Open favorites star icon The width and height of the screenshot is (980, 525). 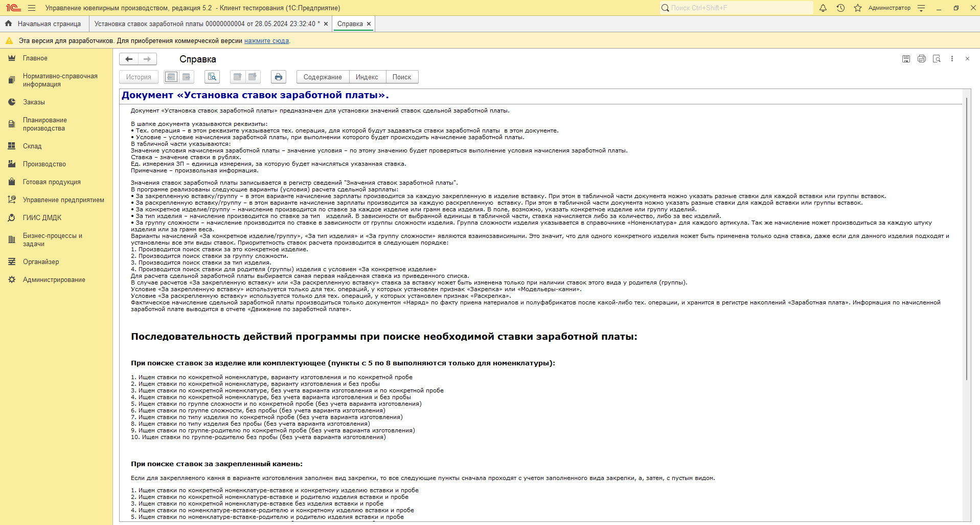coord(858,8)
